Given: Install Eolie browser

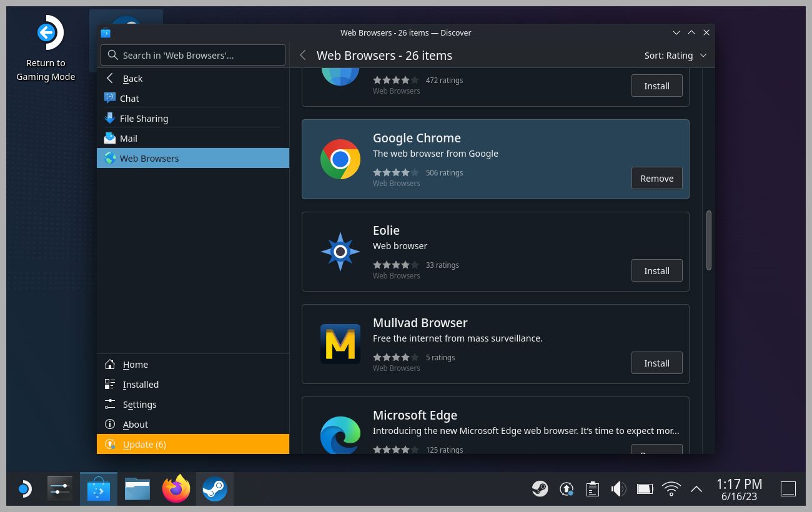Looking at the screenshot, I should click(656, 270).
